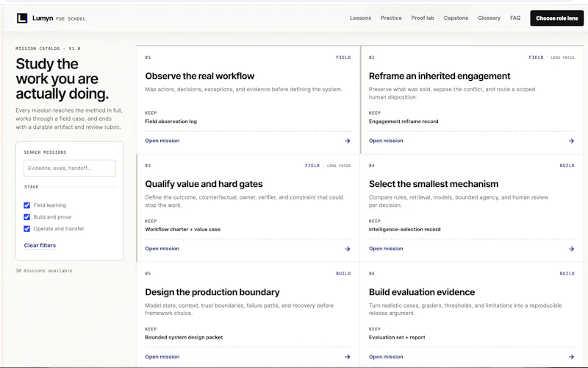Click arrow icon on Observe the real workflow card
The image size is (588, 368).
click(347, 141)
